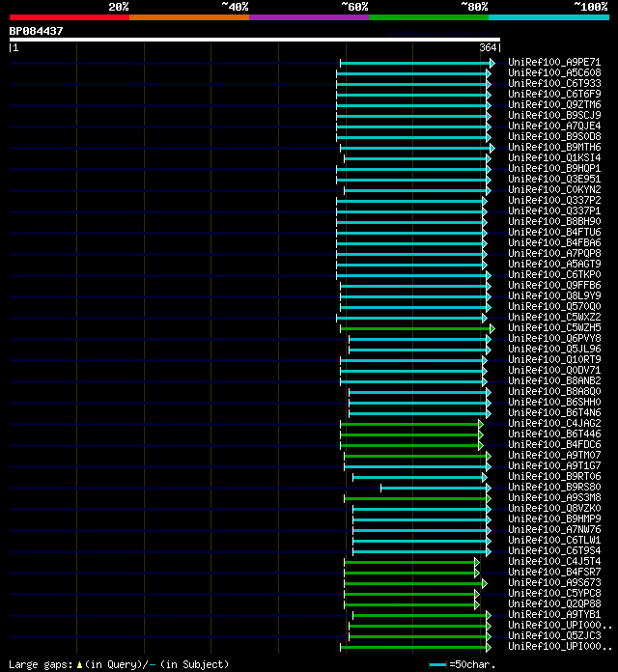Click the Large gaps legend text
The image size is (618, 672).
coord(41,664)
